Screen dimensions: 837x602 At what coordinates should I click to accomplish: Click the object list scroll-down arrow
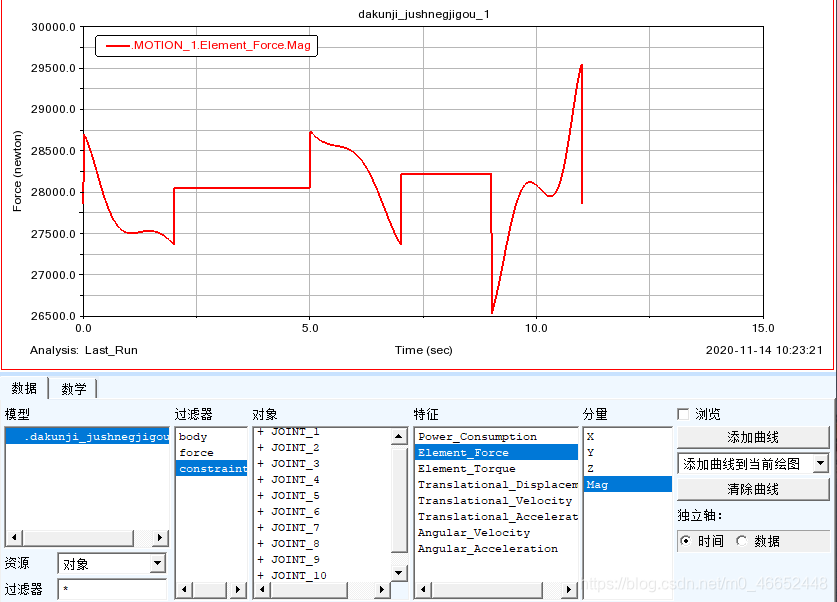[x=399, y=572]
